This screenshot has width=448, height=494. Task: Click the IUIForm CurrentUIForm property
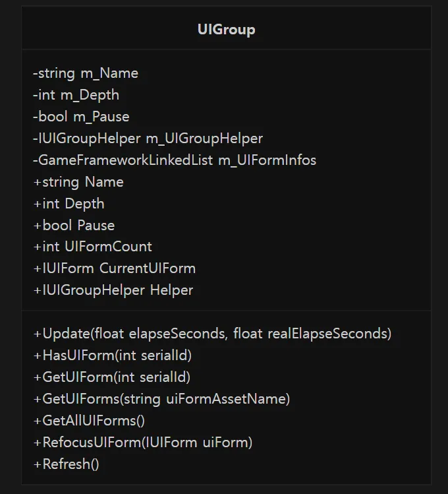click(114, 268)
